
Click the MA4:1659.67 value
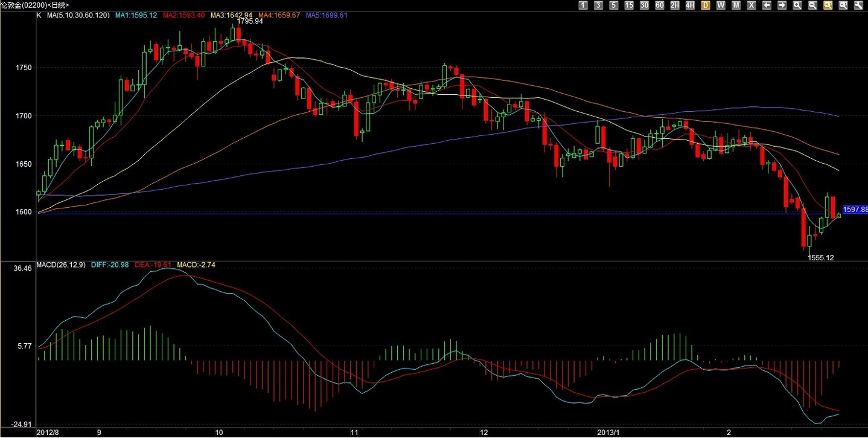click(279, 14)
